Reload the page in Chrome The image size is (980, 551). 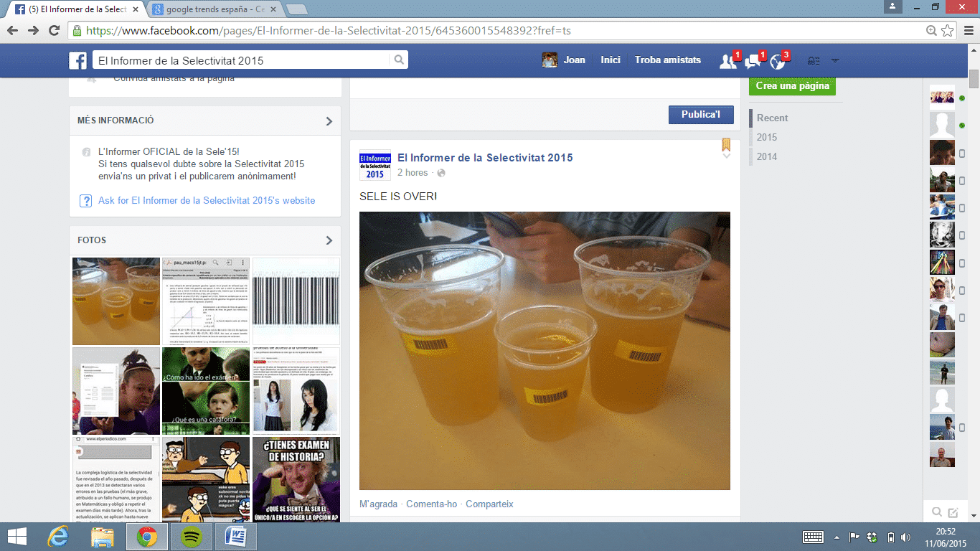54,30
